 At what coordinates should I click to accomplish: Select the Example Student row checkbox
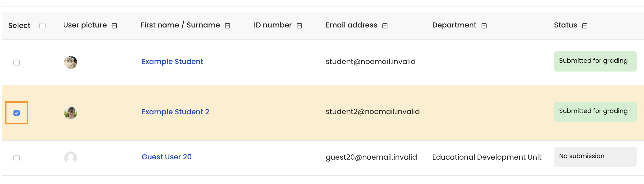click(17, 63)
